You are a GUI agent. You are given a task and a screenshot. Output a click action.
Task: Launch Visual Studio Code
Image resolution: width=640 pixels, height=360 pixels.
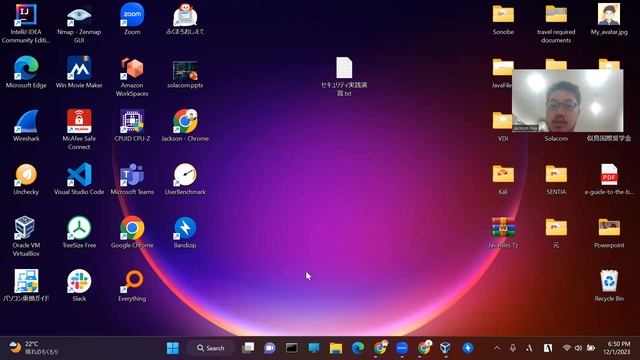(79, 175)
